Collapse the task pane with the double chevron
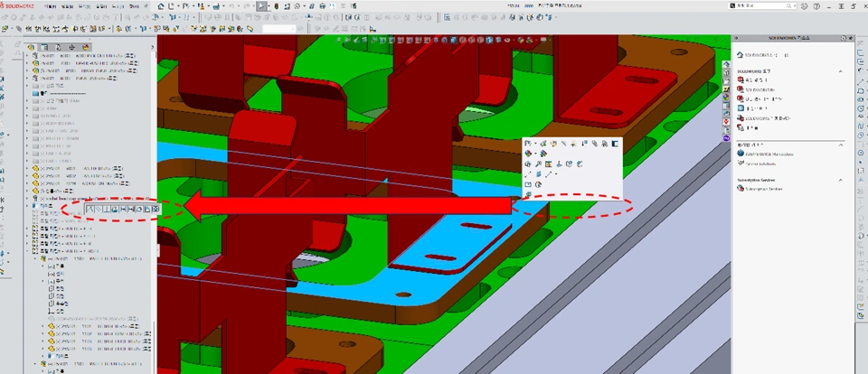The width and height of the screenshot is (868, 374). pos(736,38)
